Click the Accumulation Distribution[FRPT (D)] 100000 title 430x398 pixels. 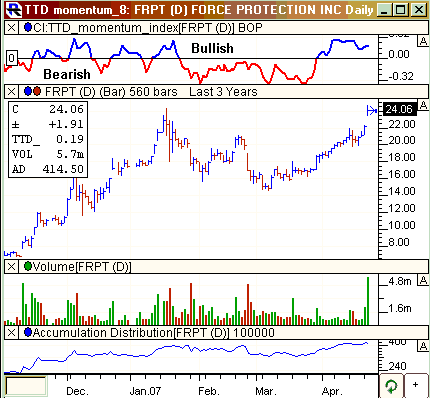tap(154, 333)
